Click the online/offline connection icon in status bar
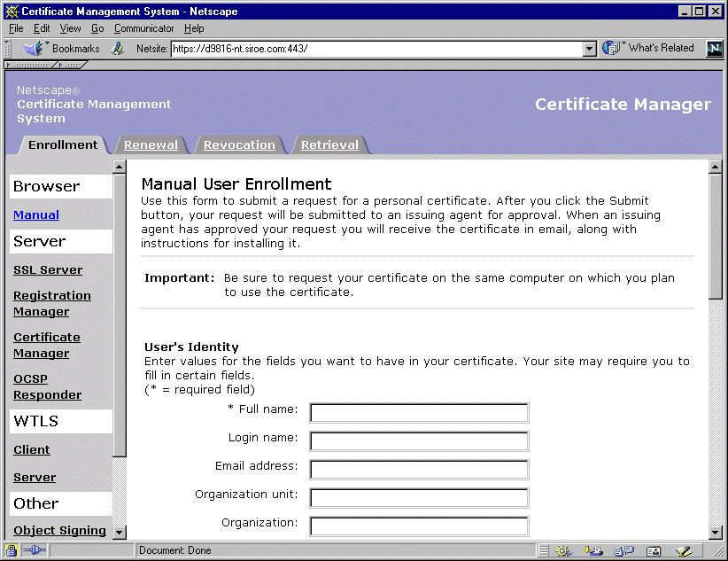Viewport: 728px width, 561px height. point(35,550)
